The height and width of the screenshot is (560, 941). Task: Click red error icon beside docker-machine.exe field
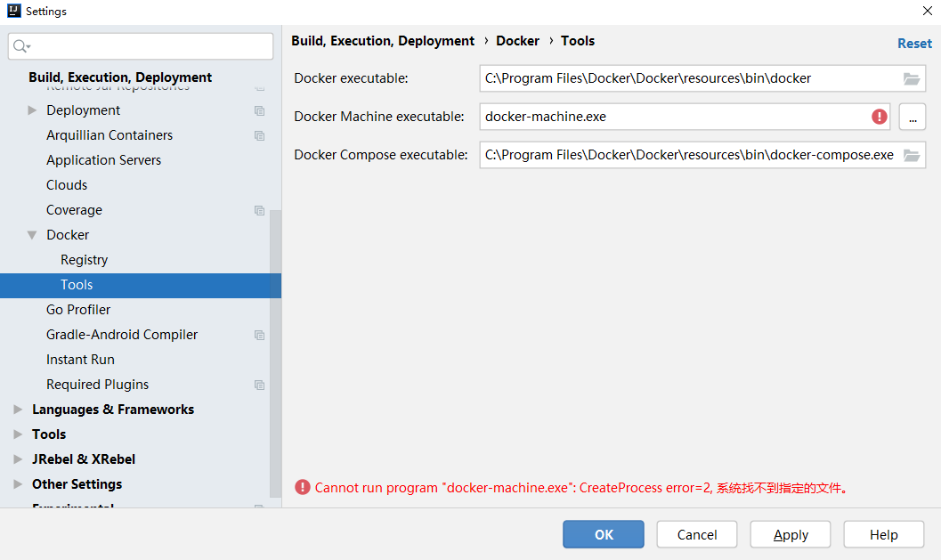point(878,116)
